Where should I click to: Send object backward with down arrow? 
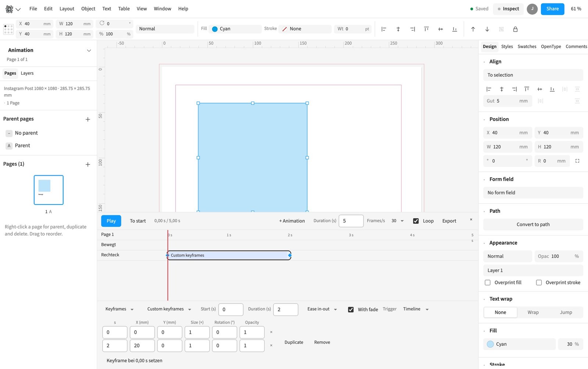[487, 29]
